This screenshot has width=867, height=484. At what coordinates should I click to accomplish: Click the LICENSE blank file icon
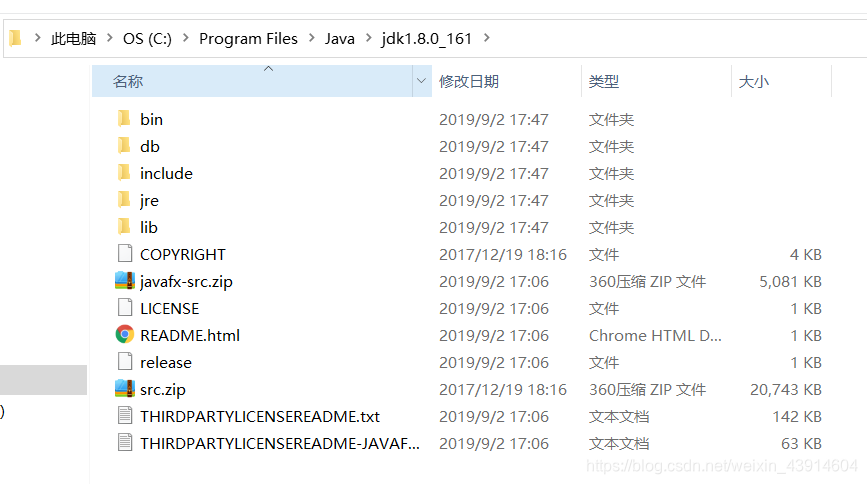pos(125,308)
